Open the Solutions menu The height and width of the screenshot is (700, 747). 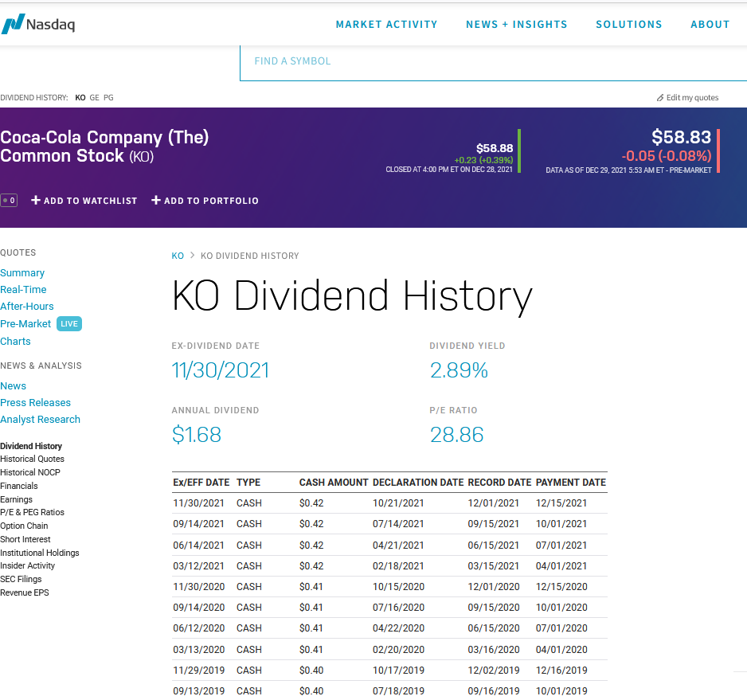tap(628, 25)
